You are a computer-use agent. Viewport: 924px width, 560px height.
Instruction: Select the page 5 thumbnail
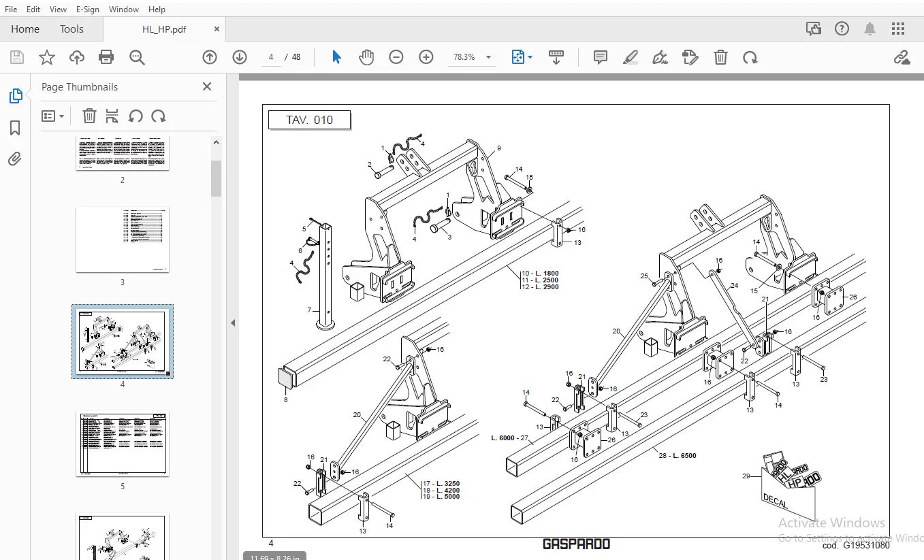tap(123, 444)
